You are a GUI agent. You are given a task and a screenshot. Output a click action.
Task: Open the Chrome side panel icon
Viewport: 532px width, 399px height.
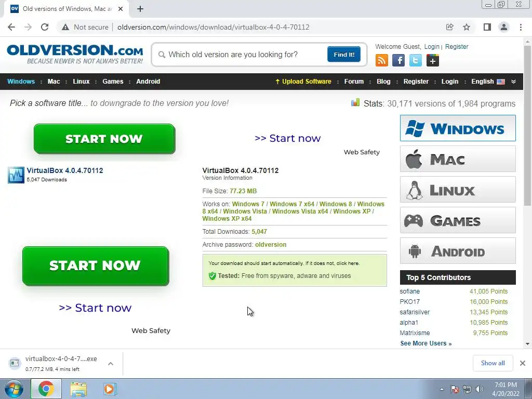(487, 27)
